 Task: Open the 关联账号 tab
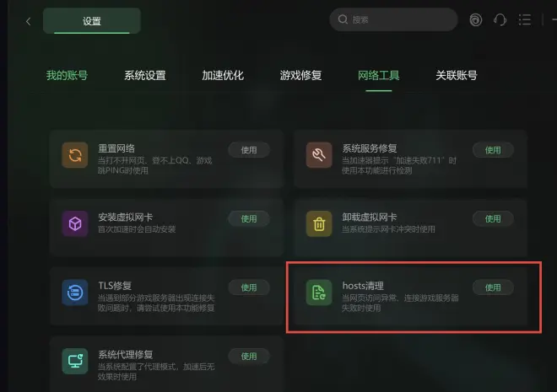click(x=457, y=75)
